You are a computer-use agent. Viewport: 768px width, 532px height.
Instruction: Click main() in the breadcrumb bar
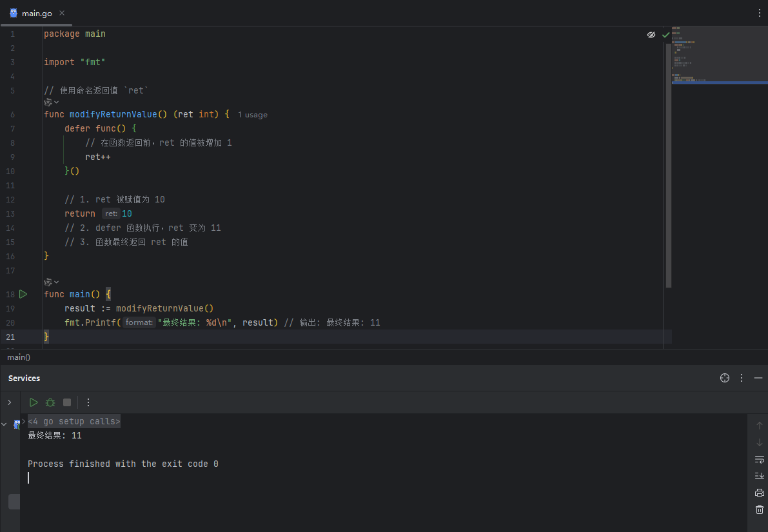[19, 357]
